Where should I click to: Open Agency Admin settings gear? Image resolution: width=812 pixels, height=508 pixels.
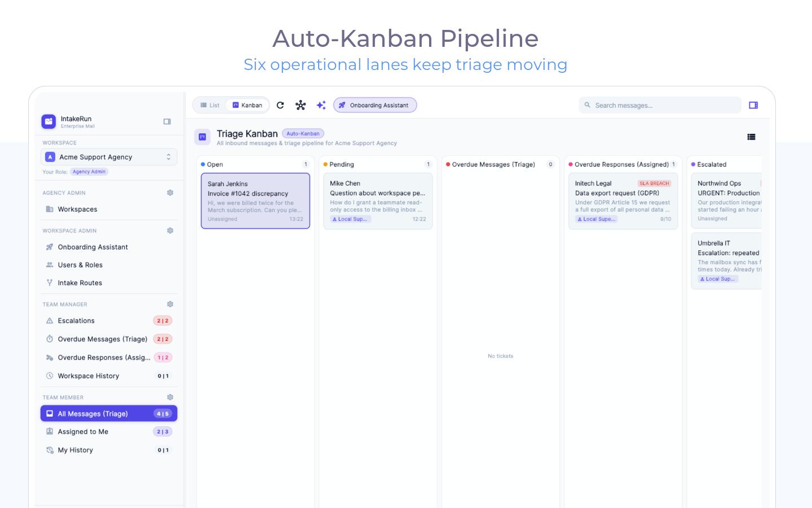[170, 192]
